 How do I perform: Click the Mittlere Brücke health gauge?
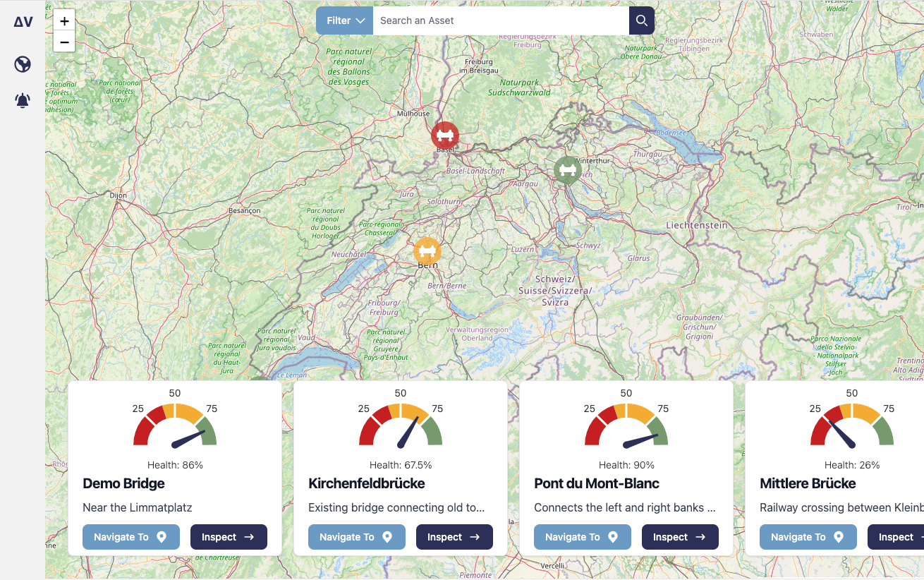click(x=852, y=424)
